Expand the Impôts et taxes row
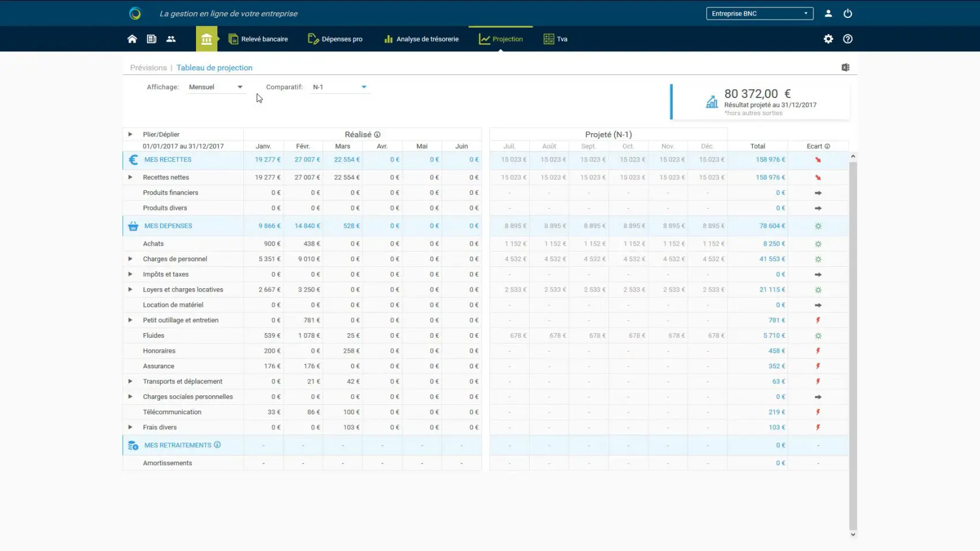Image resolution: width=980 pixels, height=551 pixels. (130, 274)
